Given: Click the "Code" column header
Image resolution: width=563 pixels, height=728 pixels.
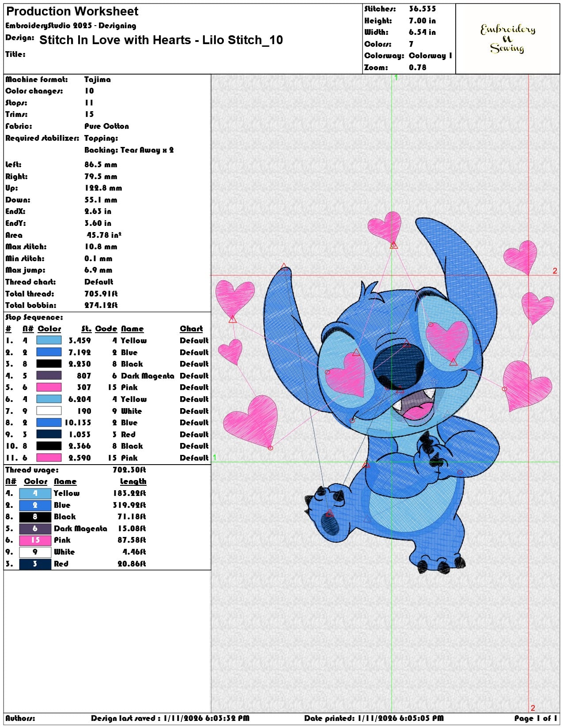Looking at the screenshot, I should (x=106, y=329).
